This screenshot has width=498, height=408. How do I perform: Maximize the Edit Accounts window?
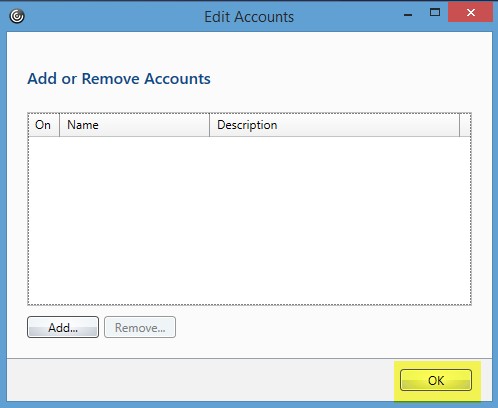tap(435, 13)
